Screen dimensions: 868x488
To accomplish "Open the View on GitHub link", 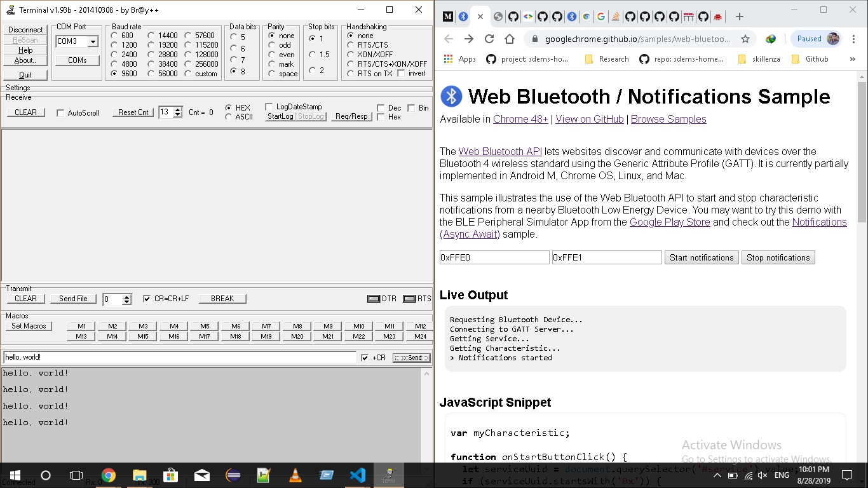I will point(590,119).
